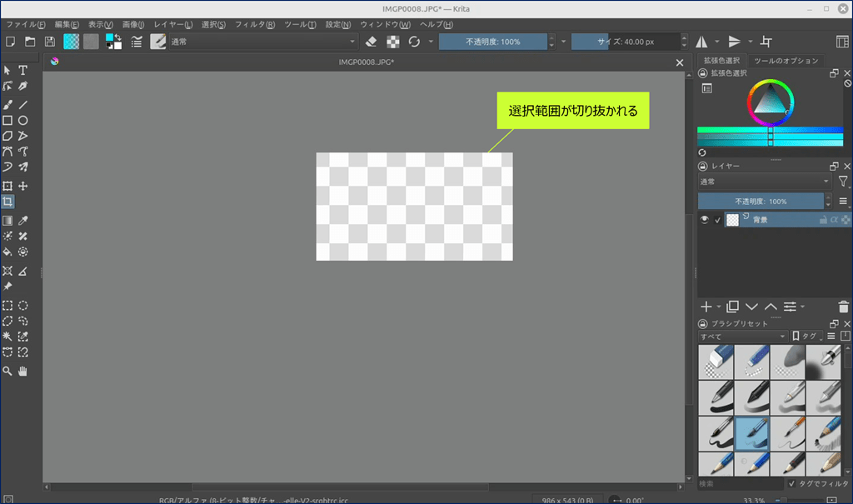Screen dimensions: 853x504
Task: Choose the Freehand Brush tool
Action: pos(7,105)
